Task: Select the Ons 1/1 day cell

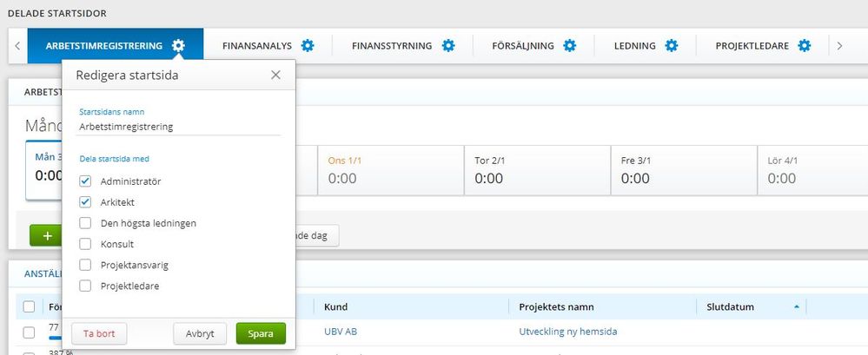Action: 391,170
